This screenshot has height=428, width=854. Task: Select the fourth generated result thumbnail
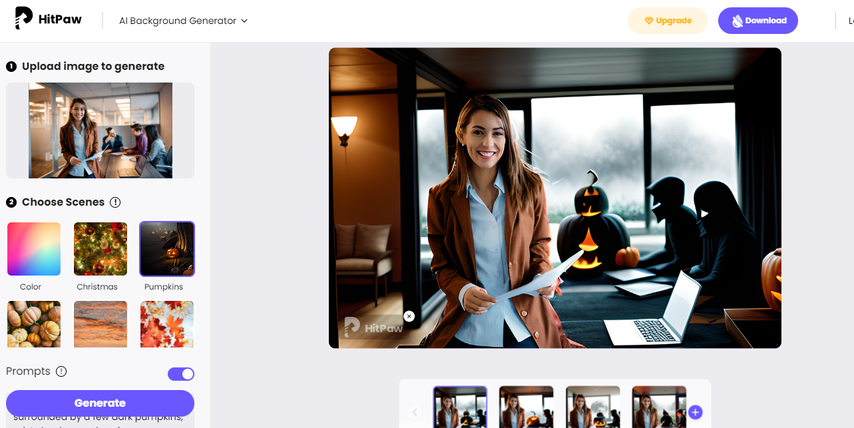659,407
